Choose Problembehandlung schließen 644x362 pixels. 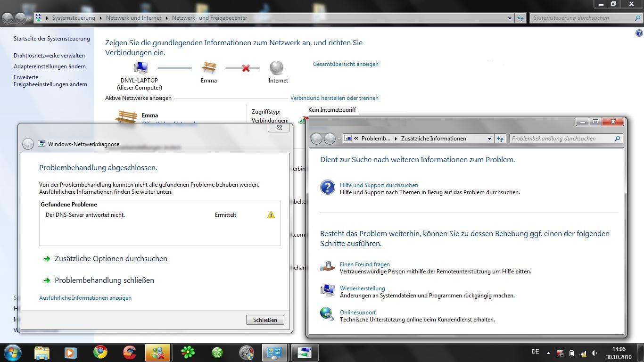point(104,280)
